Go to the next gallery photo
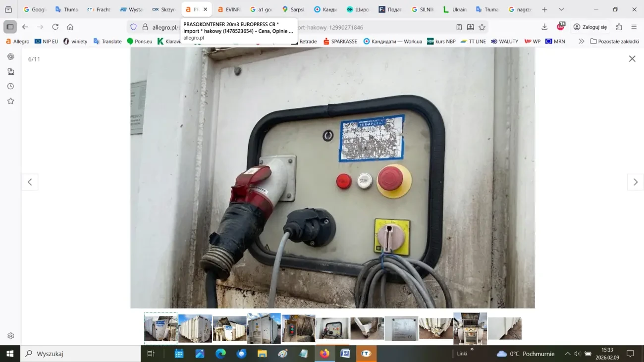Screen dimensions: 644x362 [635, 182]
